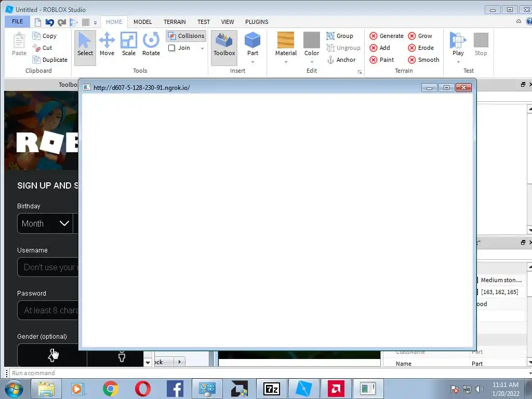
Task: Stop the running test
Action: pyautogui.click(x=481, y=44)
